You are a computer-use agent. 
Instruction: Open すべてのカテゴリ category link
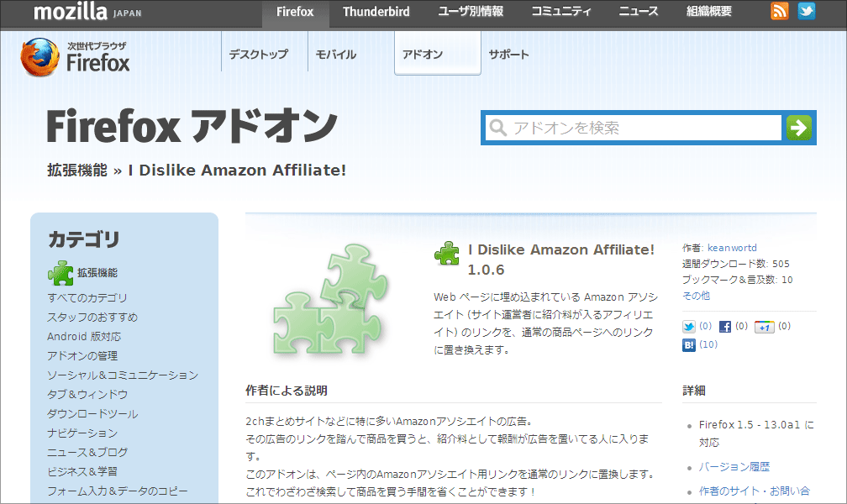87,297
